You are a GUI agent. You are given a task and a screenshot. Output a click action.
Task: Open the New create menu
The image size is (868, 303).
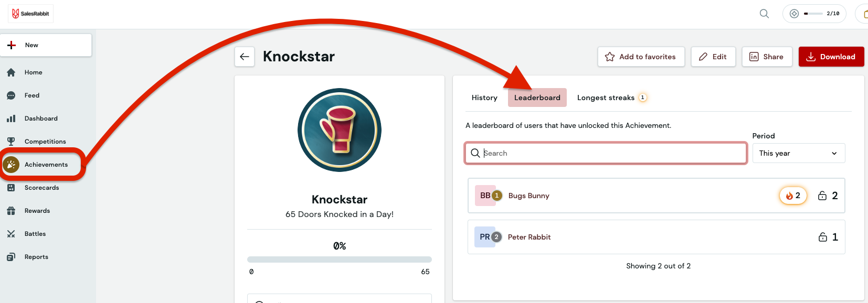pyautogui.click(x=46, y=45)
